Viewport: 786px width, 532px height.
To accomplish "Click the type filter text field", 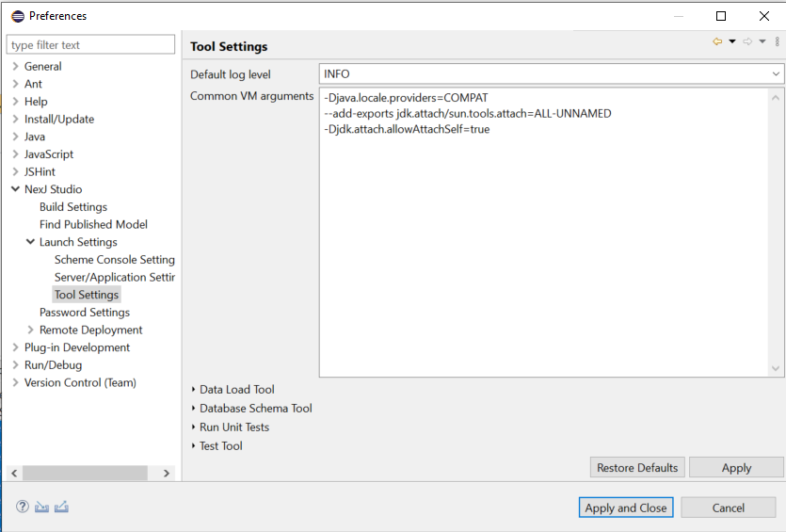I will coord(91,45).
